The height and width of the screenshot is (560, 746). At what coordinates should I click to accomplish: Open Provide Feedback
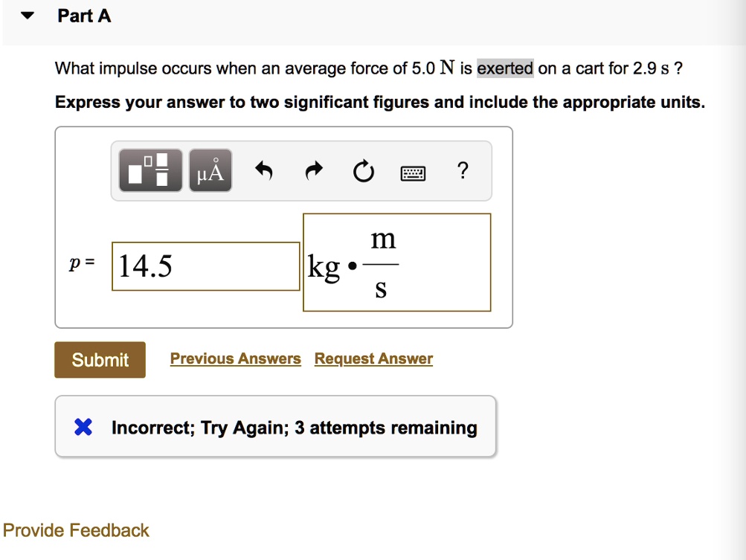[74, 530]
